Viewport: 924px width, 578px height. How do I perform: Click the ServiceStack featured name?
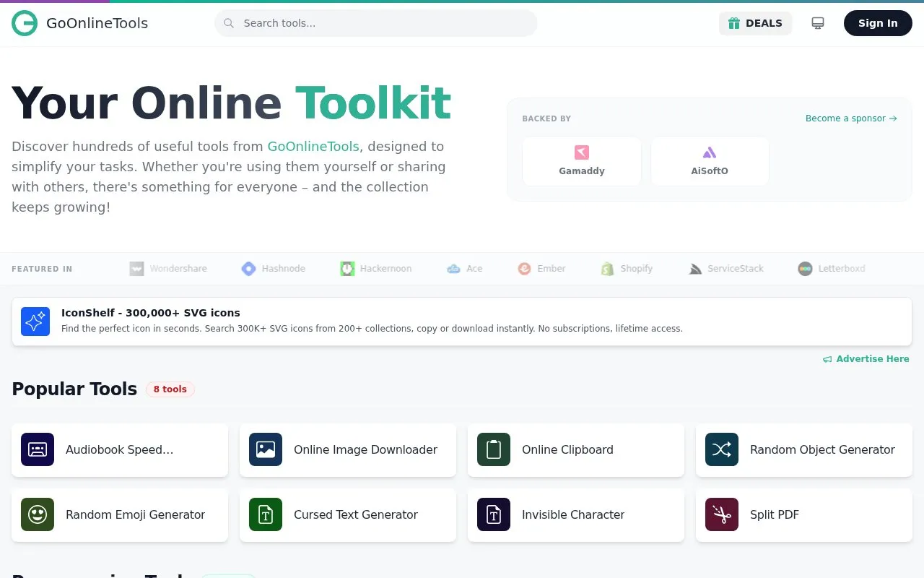click(736, 269)
